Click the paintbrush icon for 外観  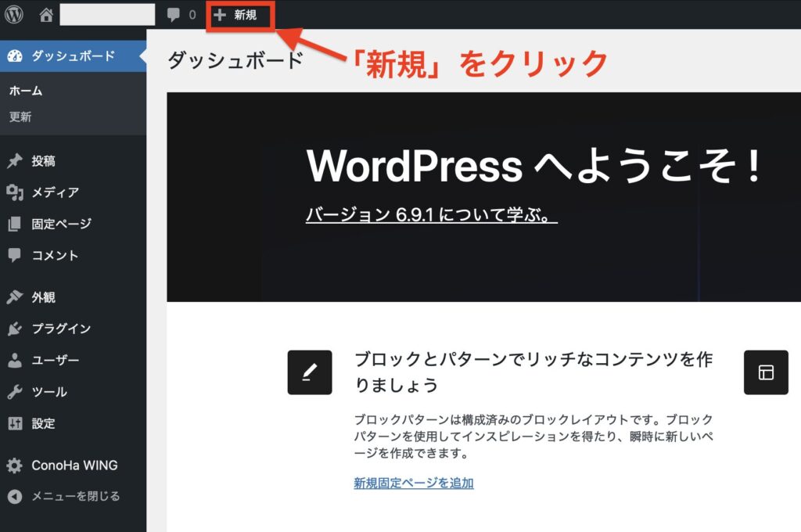[x=14, y=297]
